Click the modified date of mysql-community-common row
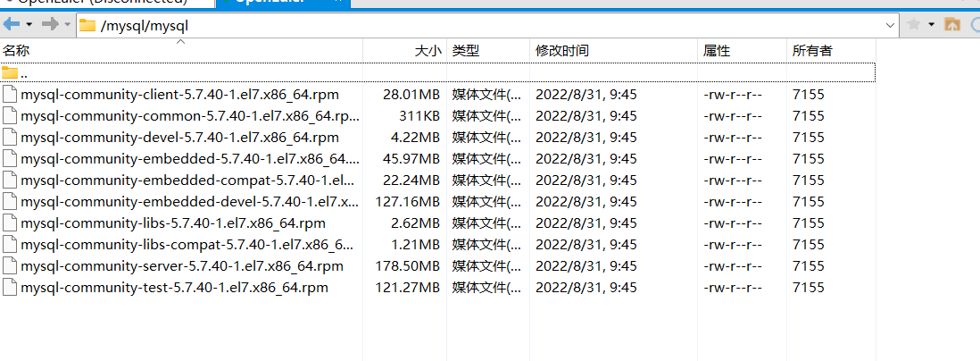 coord(586,116)
